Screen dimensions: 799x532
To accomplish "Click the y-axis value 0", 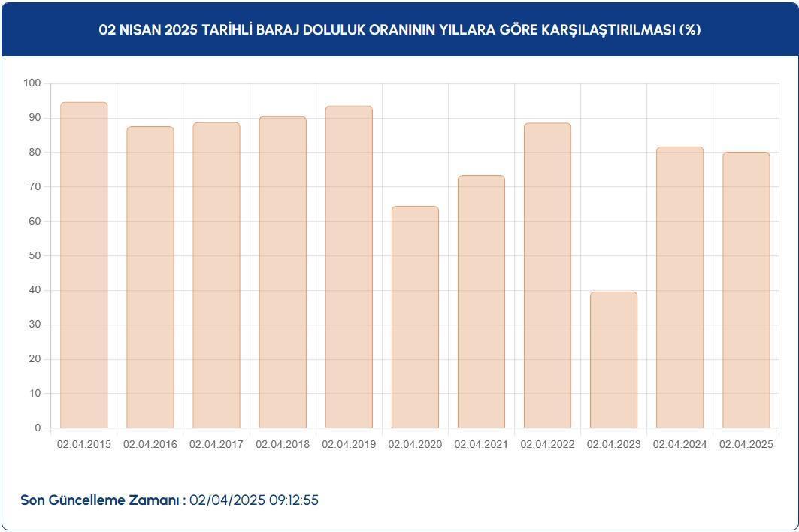I will point(38,428).
